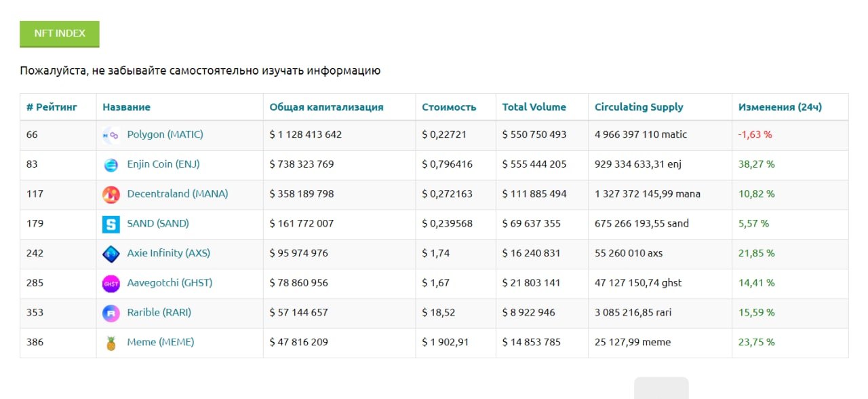Select the price $ 1,67
Image resolution: width=868 pixels, height=399 pixels.
click(435, 282)
